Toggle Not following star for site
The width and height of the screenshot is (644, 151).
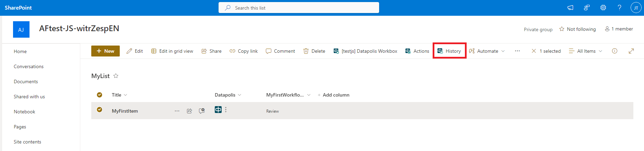(578, 29)
